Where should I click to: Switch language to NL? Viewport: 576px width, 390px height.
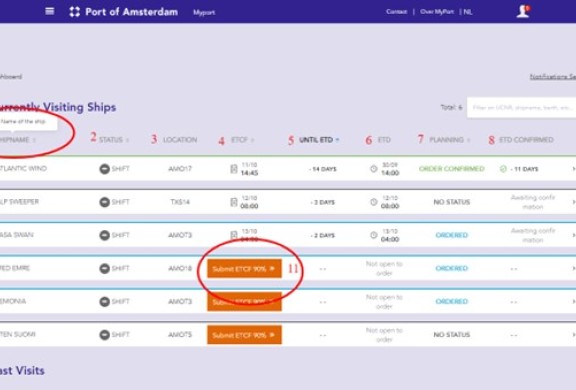(x=468, y=12)
